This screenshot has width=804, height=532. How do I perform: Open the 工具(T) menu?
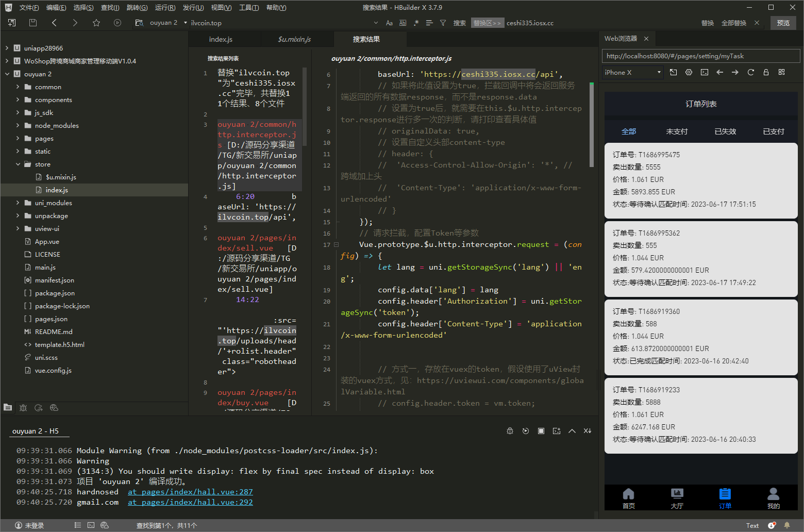pyautogui.click(x=249, y=8)
